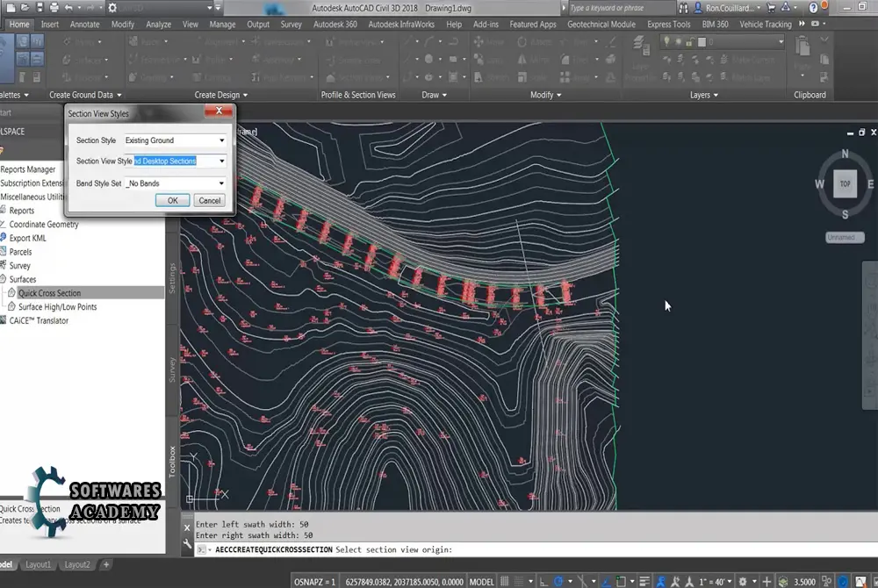Open the 1" = 40' annotation scale dropdown

click(715, 582)
